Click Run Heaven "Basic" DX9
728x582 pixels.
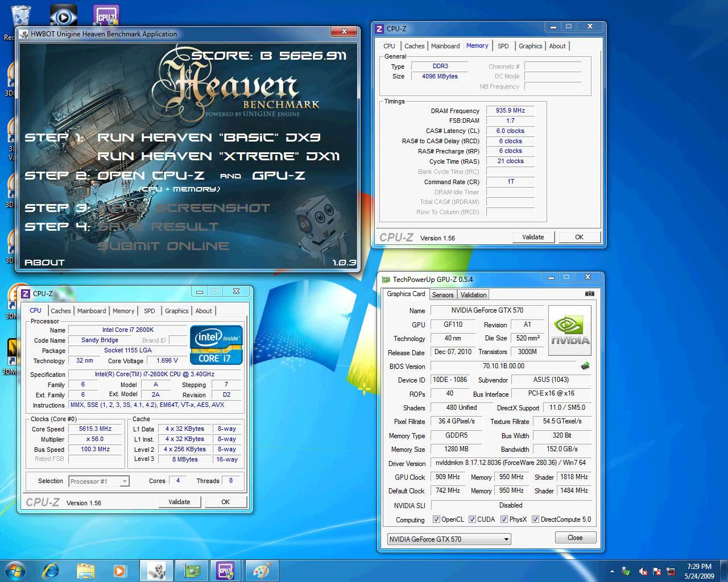(x=209, y=137)
